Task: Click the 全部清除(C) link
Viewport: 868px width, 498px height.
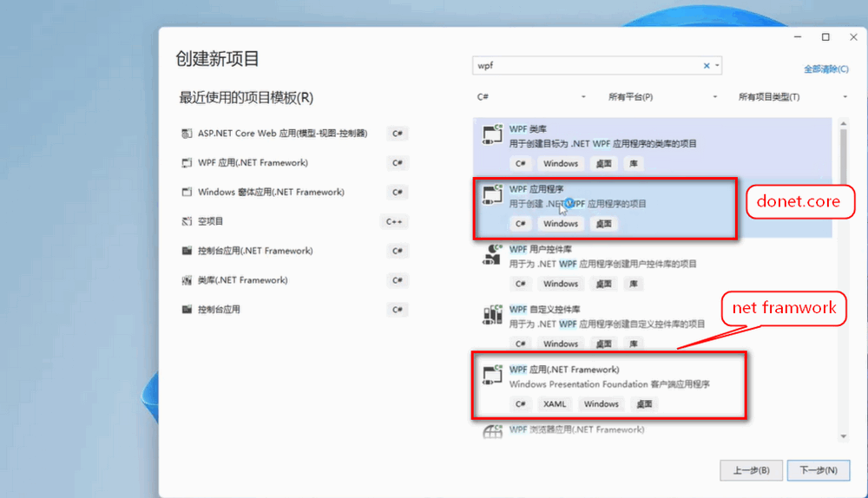Action: (826, 69)
